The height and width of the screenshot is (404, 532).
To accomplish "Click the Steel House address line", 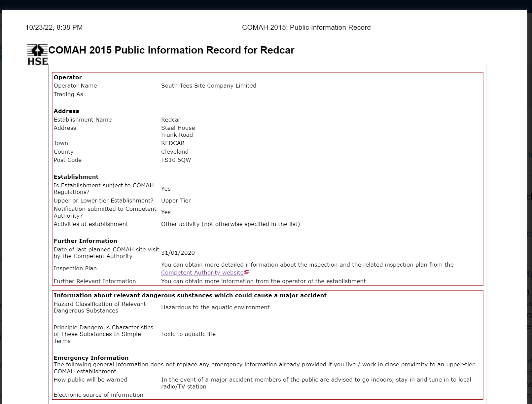I will coord(178,128).
